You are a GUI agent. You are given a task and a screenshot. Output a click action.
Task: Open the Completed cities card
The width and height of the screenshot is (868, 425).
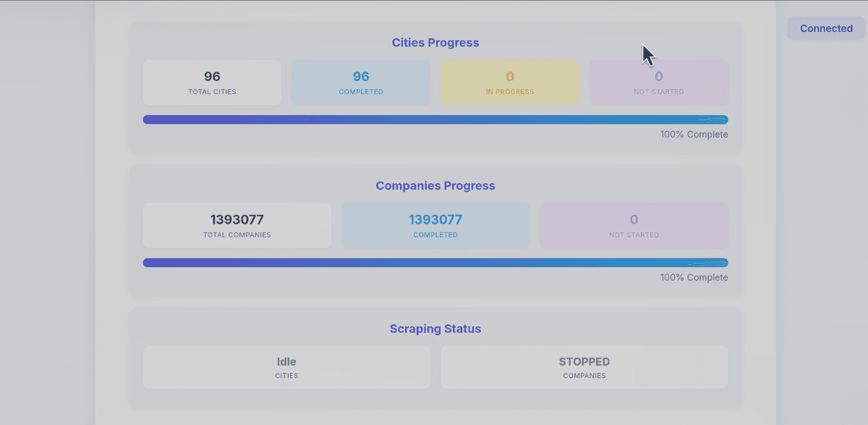361,83
